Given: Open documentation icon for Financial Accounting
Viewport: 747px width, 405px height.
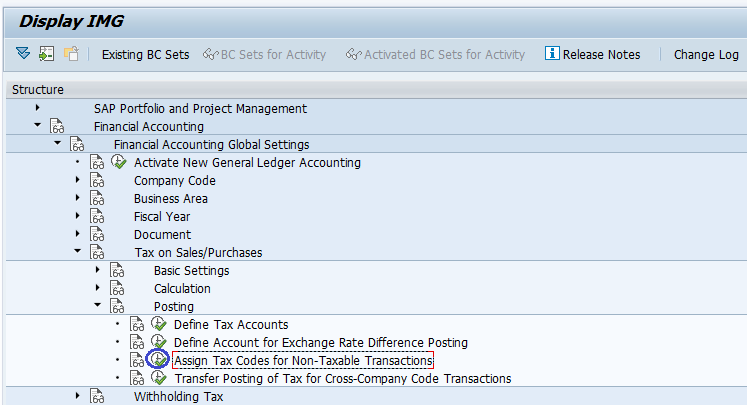Looking at the screenshot, I should (57, 127).
